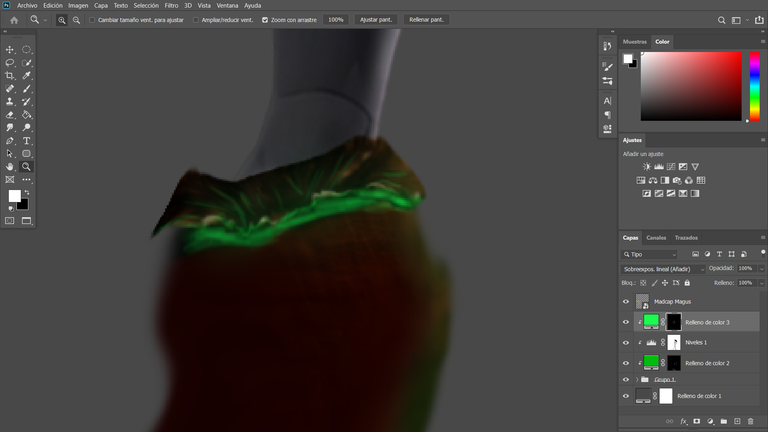Select the Clone Stamp tool

tap(10, 101)
